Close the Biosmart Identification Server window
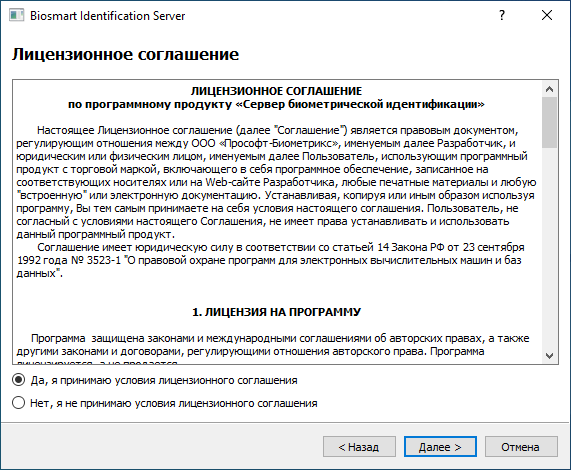 coord(547,15)
